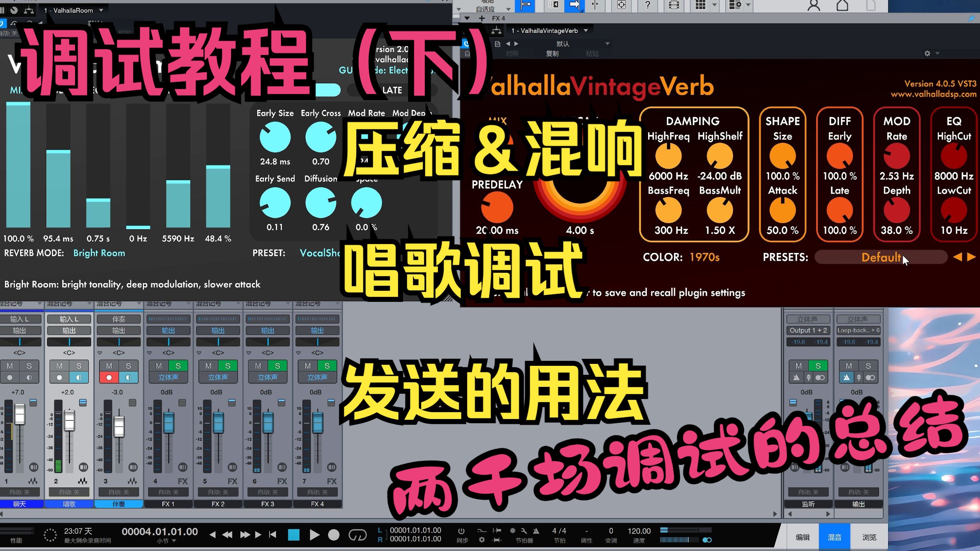Switch to the 浏览 view tab
The height and width of the screenshot is (551, 980).
click(x=869, y=537)
